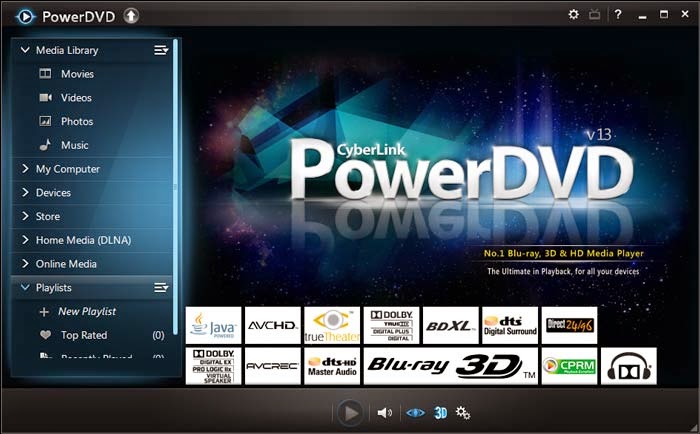The image size is (700, 434).
Task: Click the AVCREC logo tile
Action: (x=273, y=366)
